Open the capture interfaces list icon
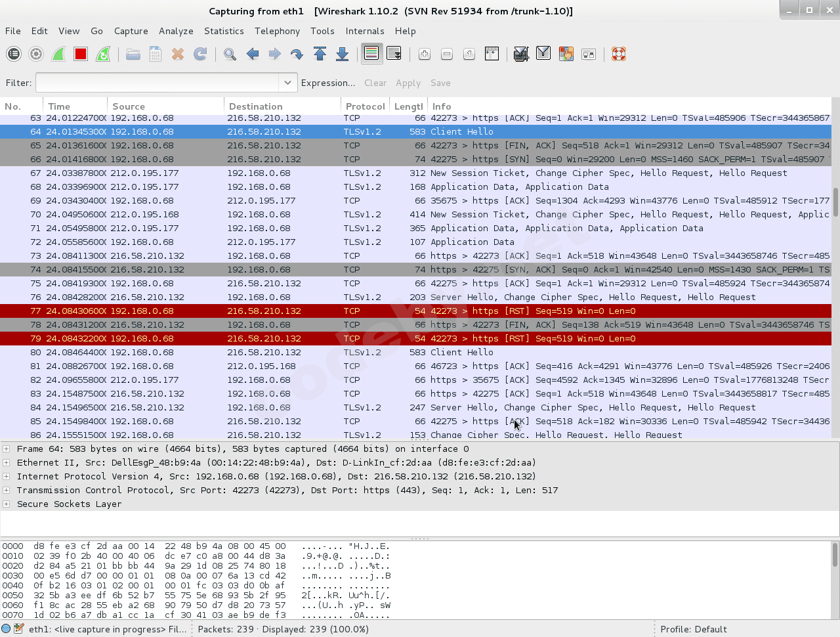 point(14,54)
